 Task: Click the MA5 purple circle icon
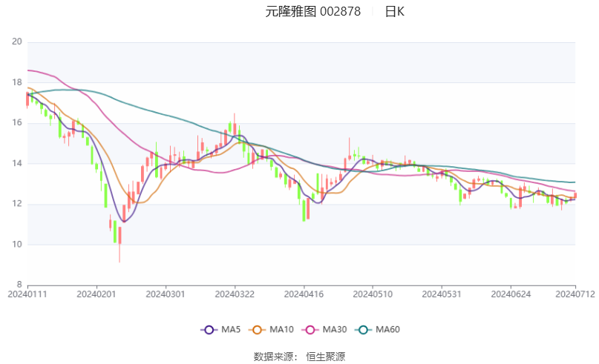(209, 330)
